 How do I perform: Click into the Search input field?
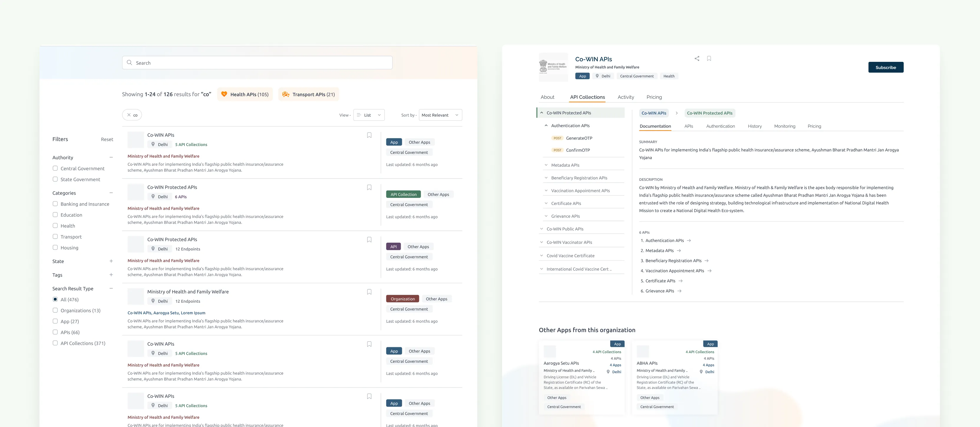pos(257,63)
